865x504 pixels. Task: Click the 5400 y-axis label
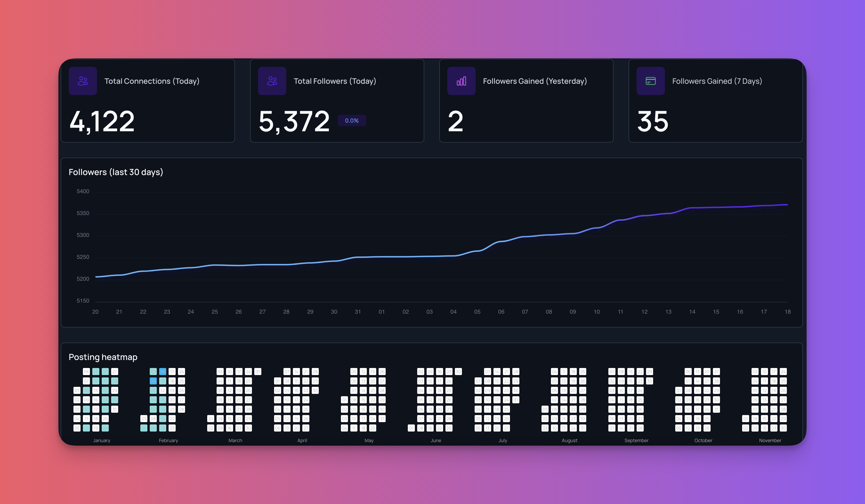pos(83,192)
